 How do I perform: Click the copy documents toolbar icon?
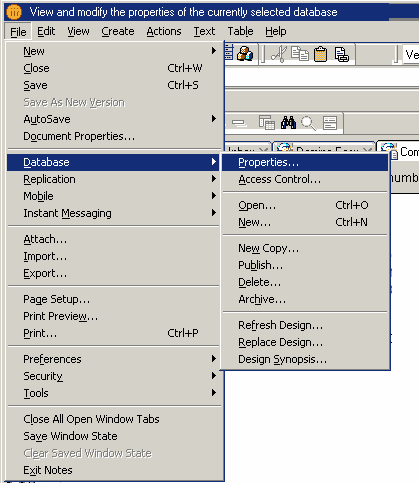(300, 54)
